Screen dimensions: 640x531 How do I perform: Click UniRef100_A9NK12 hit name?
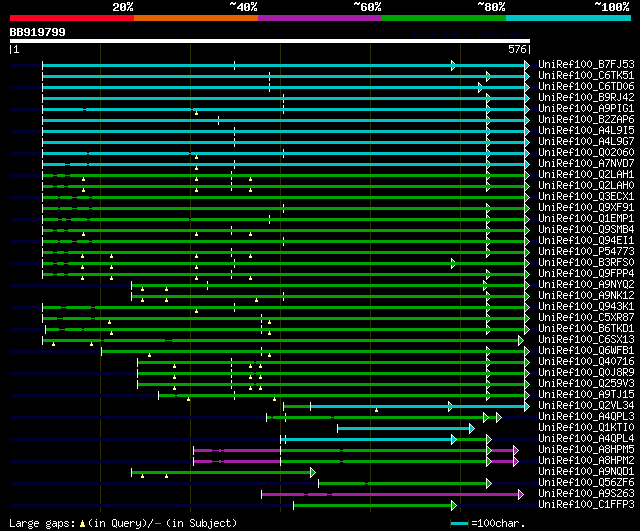click(586, 295)
